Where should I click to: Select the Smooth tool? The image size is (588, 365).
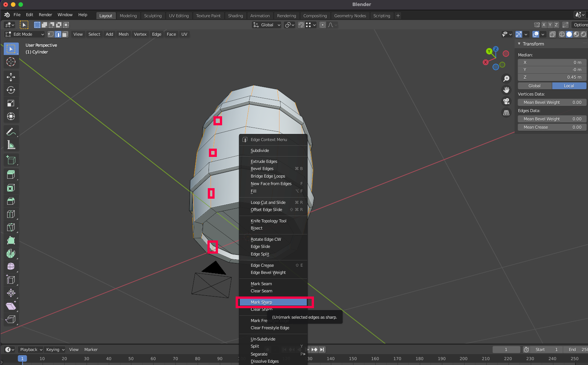click(11, 266)
